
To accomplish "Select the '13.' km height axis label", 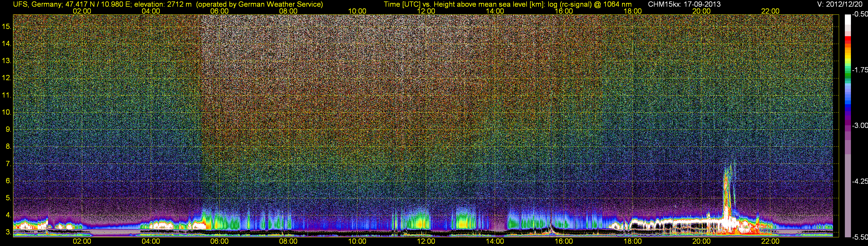I will pos(7,61).
